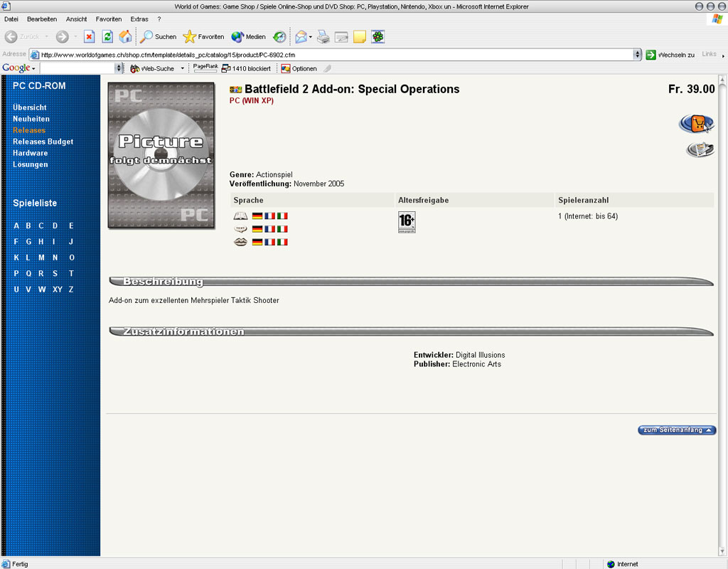Screen dimensions: 728x569
Task: Open the Favoriten menu in menu bar
Action: pyautogui.click(x=109, y=19)
